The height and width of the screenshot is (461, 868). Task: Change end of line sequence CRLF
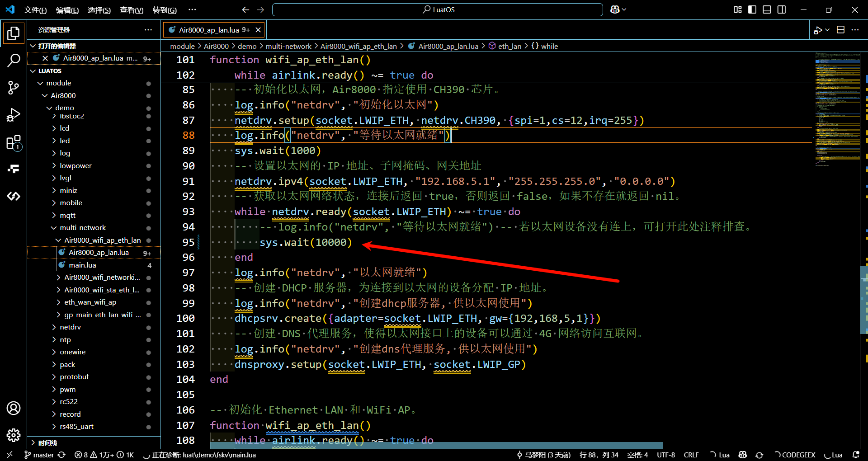(691, 455)
